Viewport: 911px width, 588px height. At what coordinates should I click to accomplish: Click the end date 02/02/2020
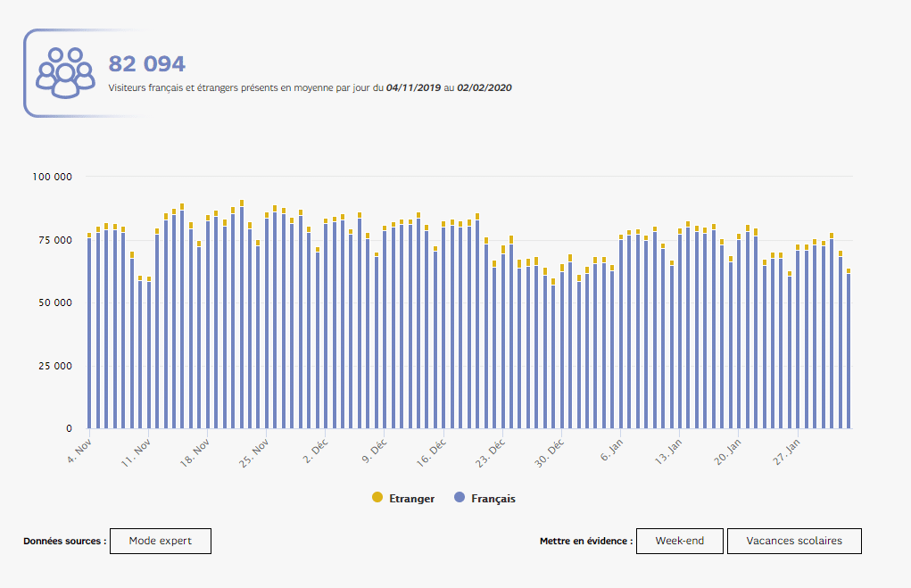484,88
